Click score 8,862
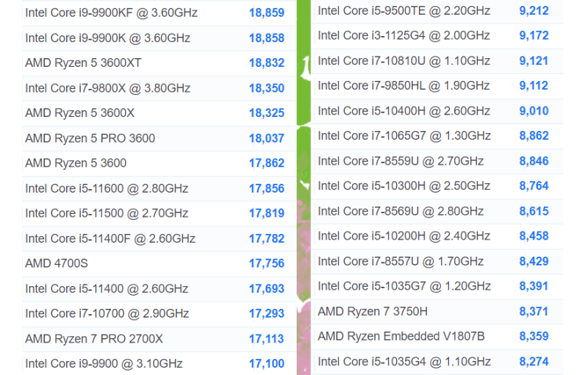 (x=534, y=136)
